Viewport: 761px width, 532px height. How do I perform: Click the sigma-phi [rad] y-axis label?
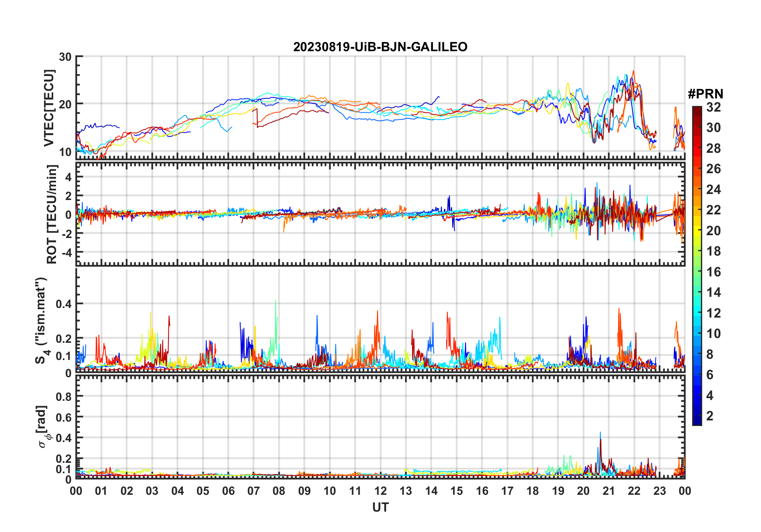click(x=43, y=426)
